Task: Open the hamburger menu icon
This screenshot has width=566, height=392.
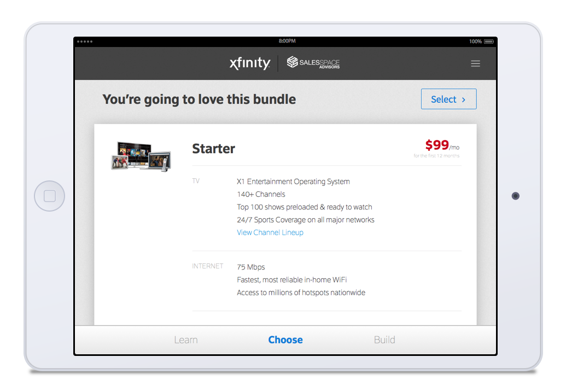Action: coord(475,63)
